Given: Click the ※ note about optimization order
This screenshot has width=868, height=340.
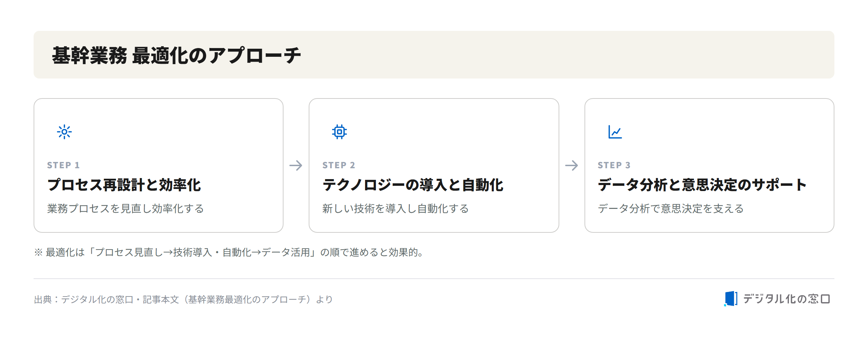Looking at the screenshot, I should (229, 252).
